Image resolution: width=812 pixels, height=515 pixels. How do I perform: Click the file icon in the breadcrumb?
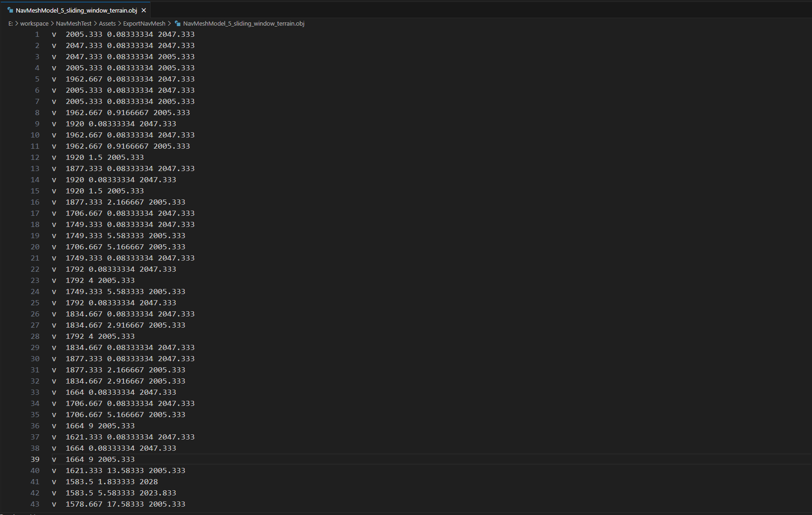pos(178,23)
